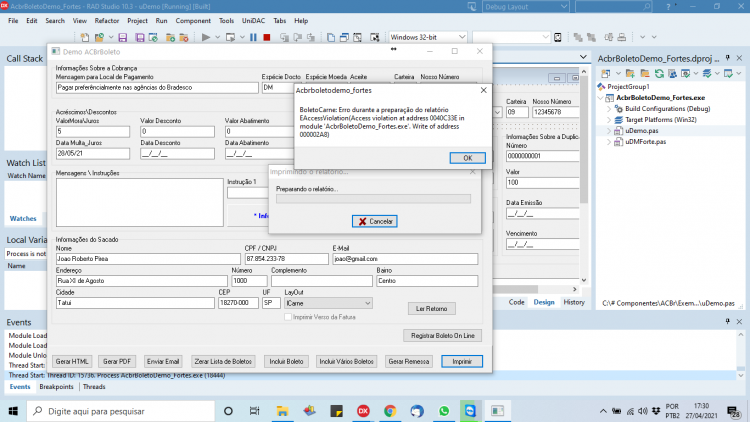This screenshot has height=422, width=750.
Task: Click the Build Groups layers icon
Action: click(706, 74)
